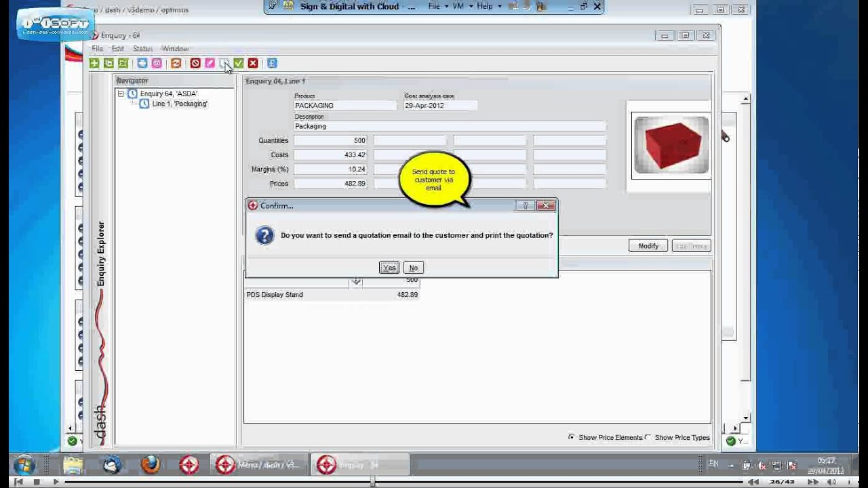Click the Modify button

pos(648,246)
